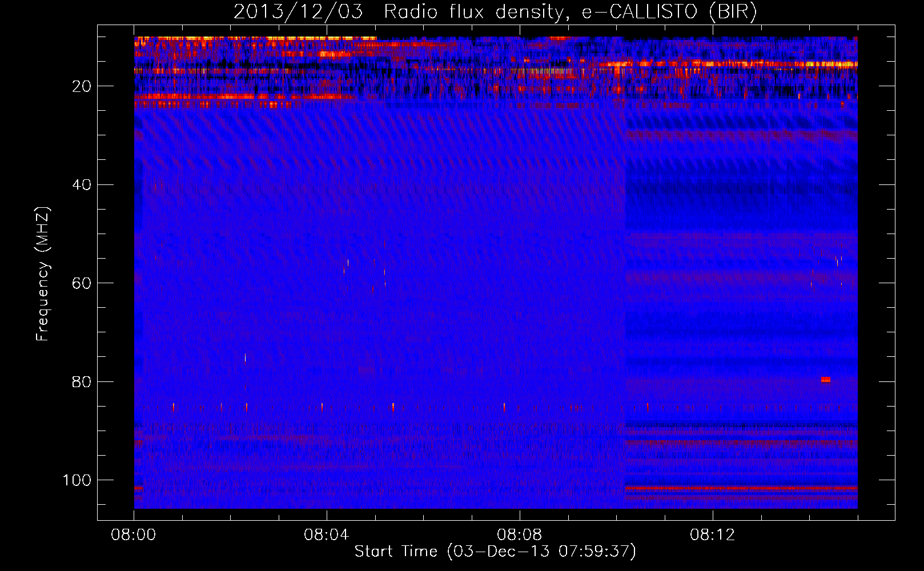Click the 08:04 time tick label
The image size is (924, 571).
327,535
